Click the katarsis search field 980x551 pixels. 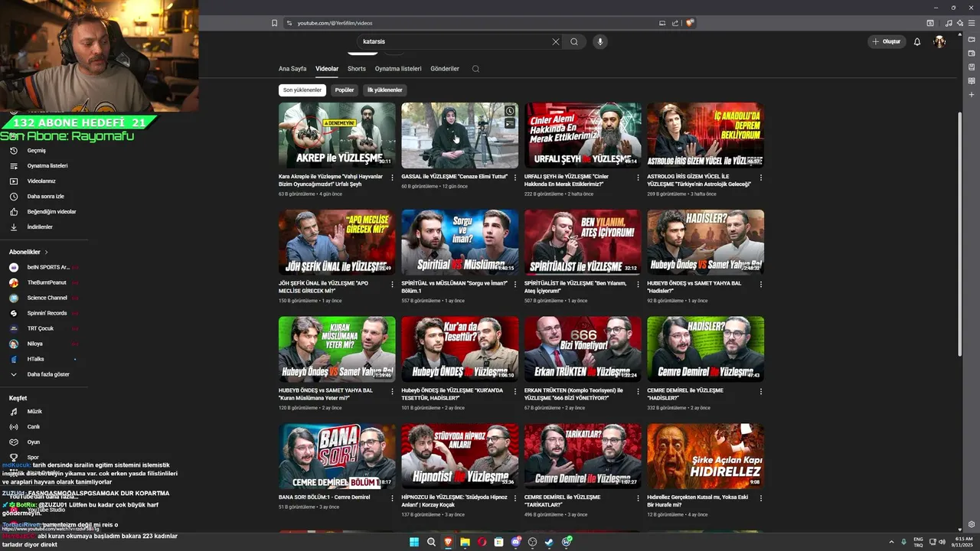456,42
